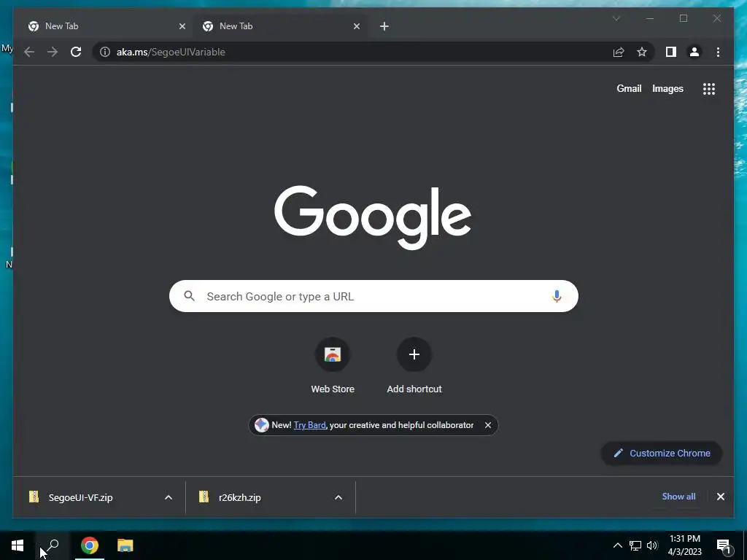Expand options for SegoeUI-VF.zip download
The width and height of the screenshot is (747, 560).
[169, 497]
